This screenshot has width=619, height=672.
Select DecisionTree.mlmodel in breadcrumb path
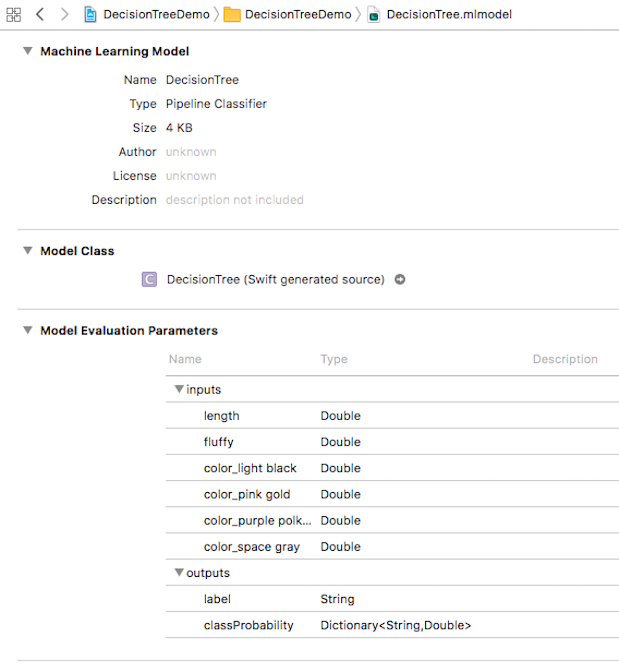click(x=449, y=15)
